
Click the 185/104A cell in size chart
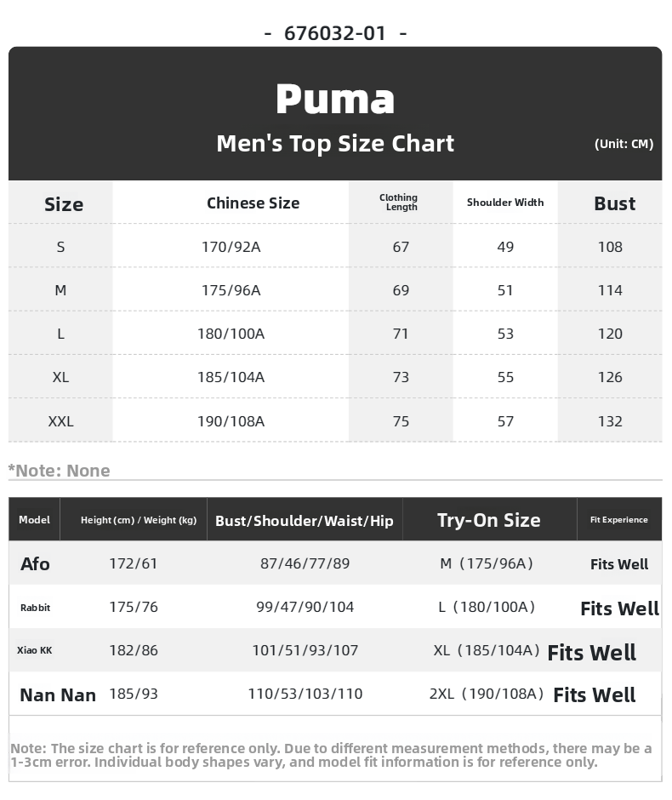(231, 377)
